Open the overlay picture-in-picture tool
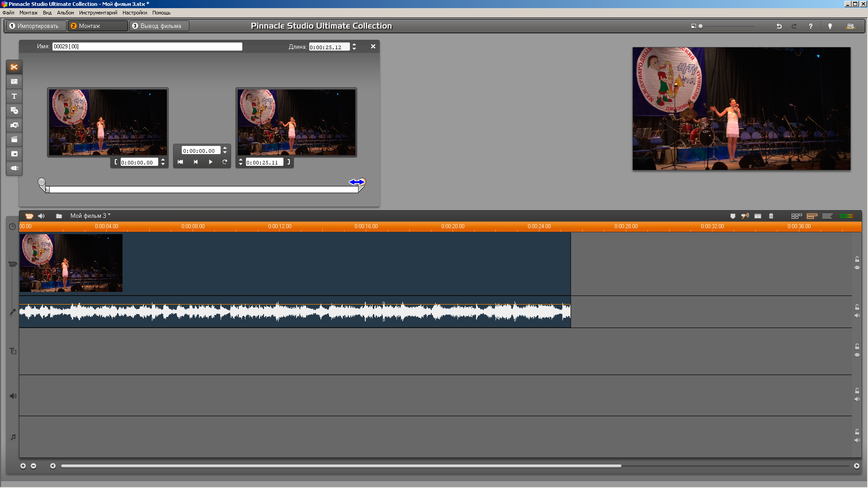 [14, 81]
